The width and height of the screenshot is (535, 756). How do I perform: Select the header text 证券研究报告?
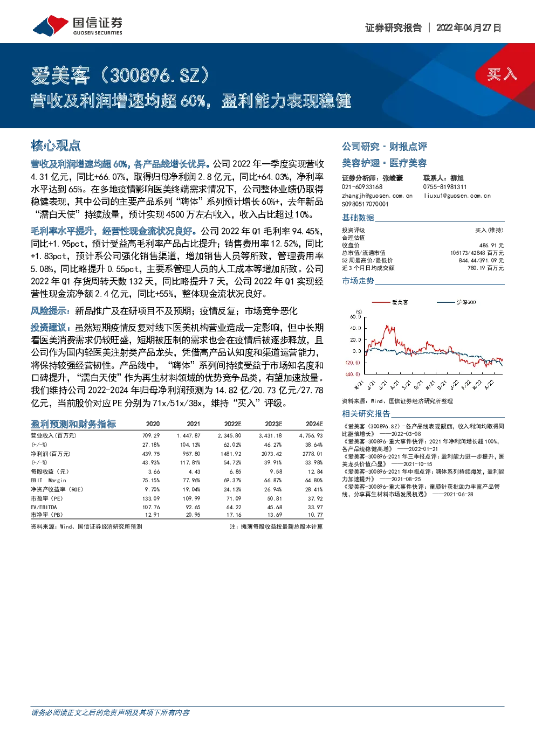click(x=393, y=27)
